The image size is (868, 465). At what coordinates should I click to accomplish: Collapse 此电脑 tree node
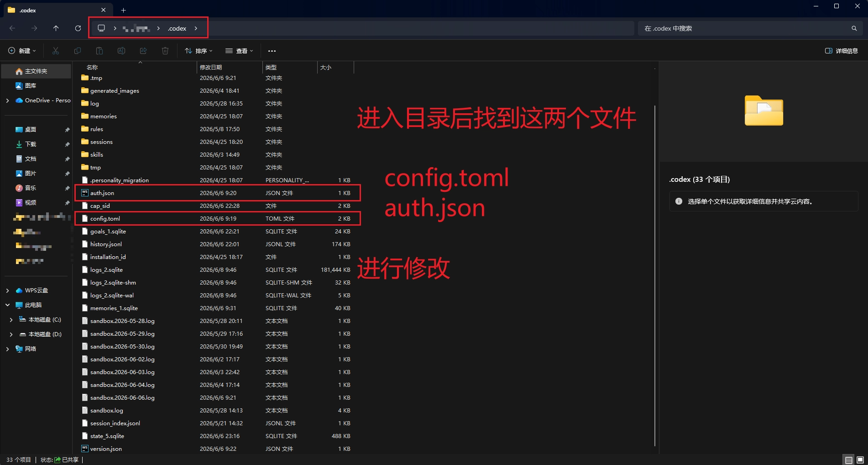click(7, 305)
